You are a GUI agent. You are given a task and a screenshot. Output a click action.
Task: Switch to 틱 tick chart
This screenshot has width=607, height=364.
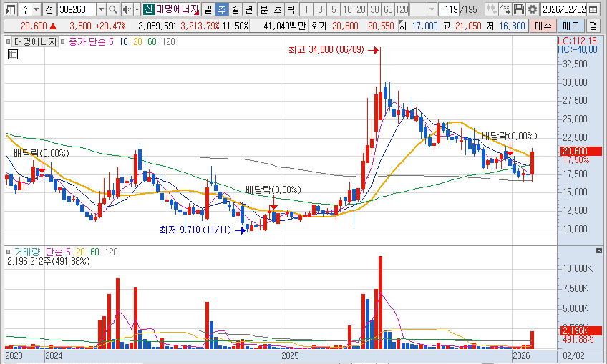[291, 9]
